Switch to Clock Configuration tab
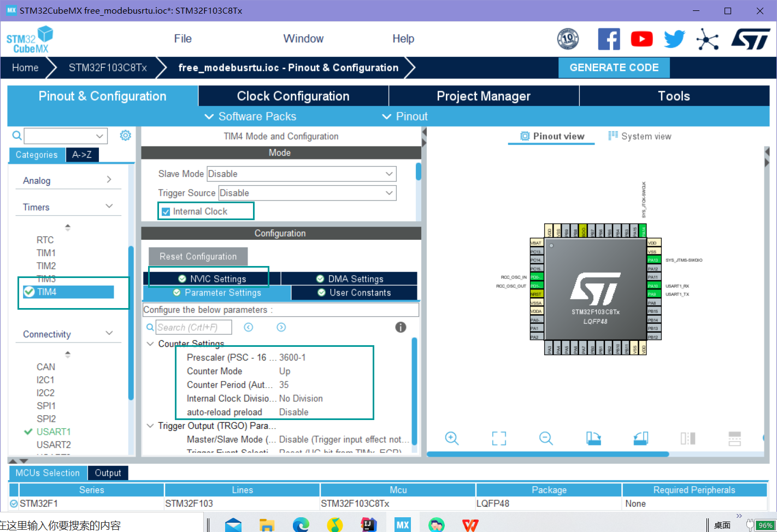The height and width of the screenshot is (532, 777). [x=293, y=96]
